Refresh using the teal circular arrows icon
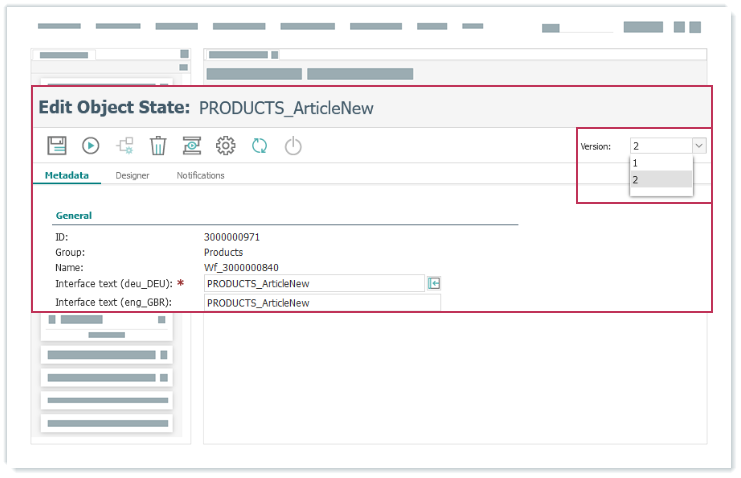 point(259,146)
